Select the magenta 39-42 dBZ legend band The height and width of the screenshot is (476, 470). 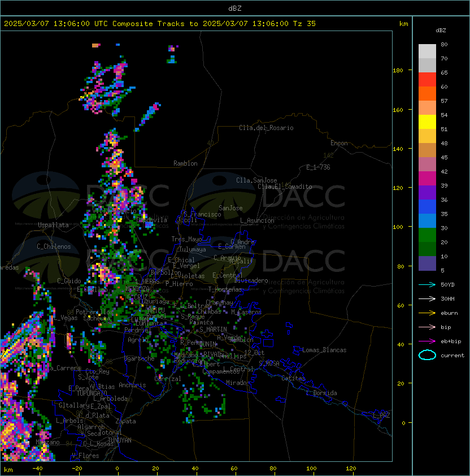[427, 179]
